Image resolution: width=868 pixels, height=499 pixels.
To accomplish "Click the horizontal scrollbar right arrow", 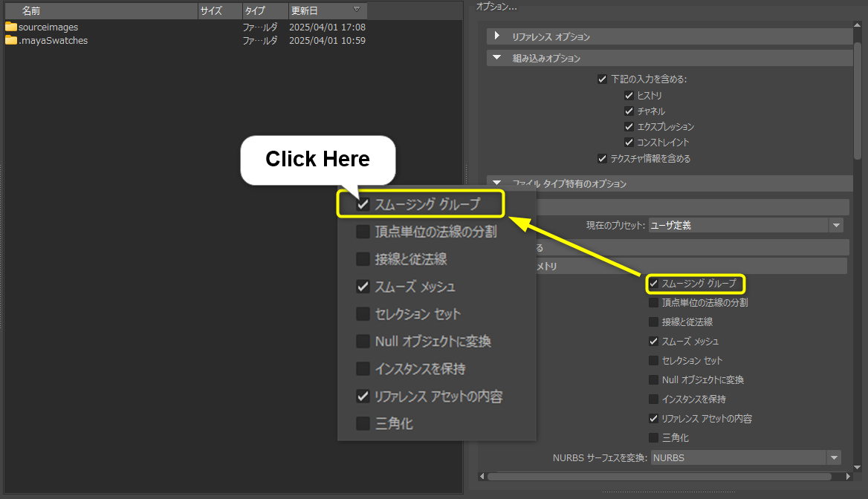I will click(x=848, y=476).
